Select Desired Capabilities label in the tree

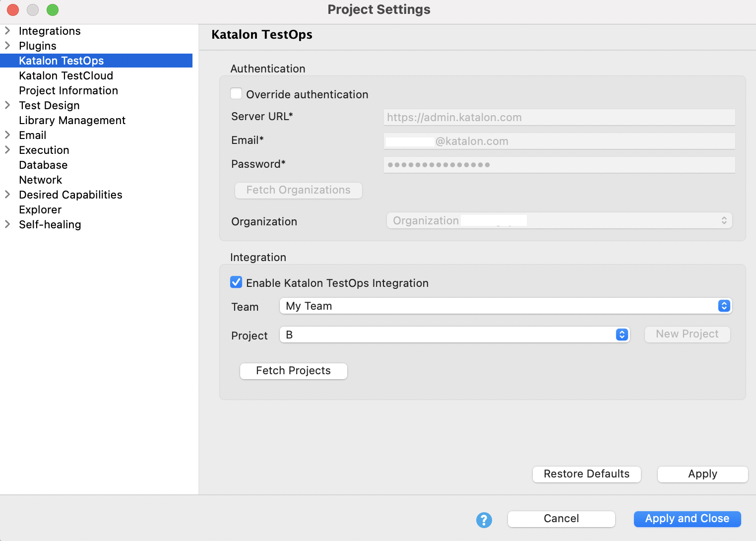70,195
